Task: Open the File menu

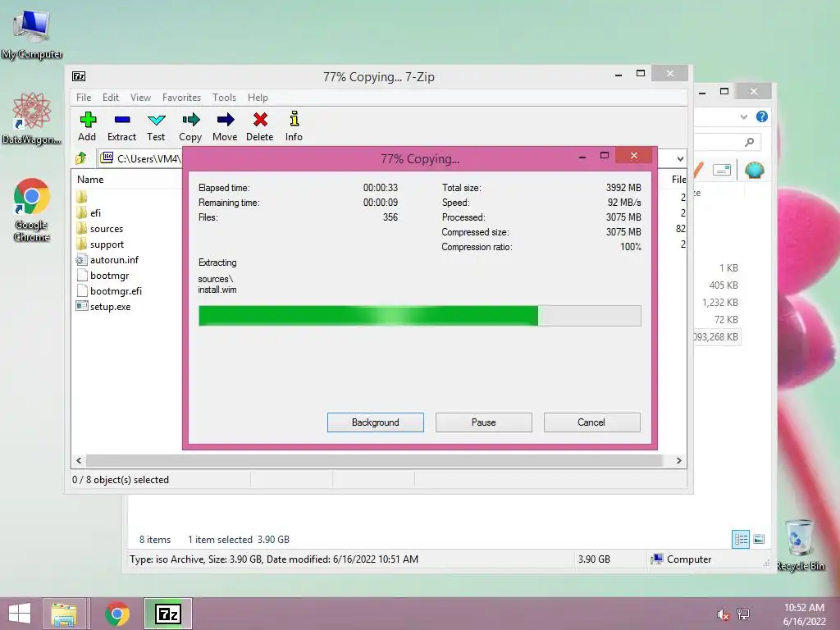Action: pos(84,98)
